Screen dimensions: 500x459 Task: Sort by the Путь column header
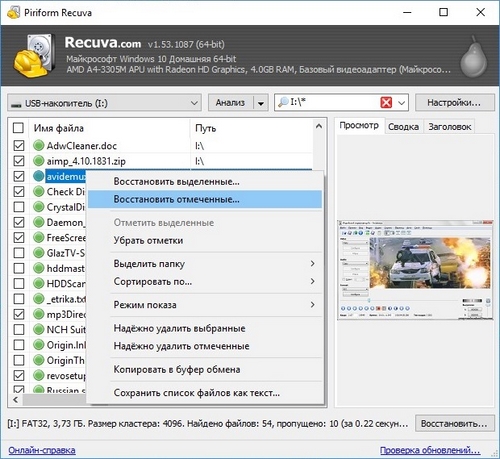coord(252,128)
